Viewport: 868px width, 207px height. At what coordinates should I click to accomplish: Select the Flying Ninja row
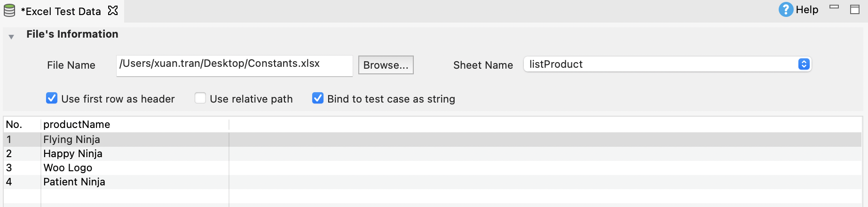pos(71,140)
